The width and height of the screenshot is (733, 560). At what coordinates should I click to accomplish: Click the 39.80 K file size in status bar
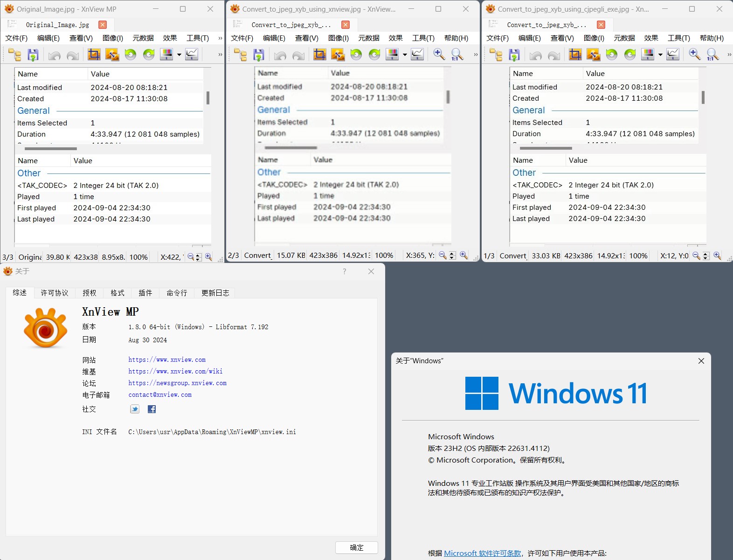click(58, 257)
